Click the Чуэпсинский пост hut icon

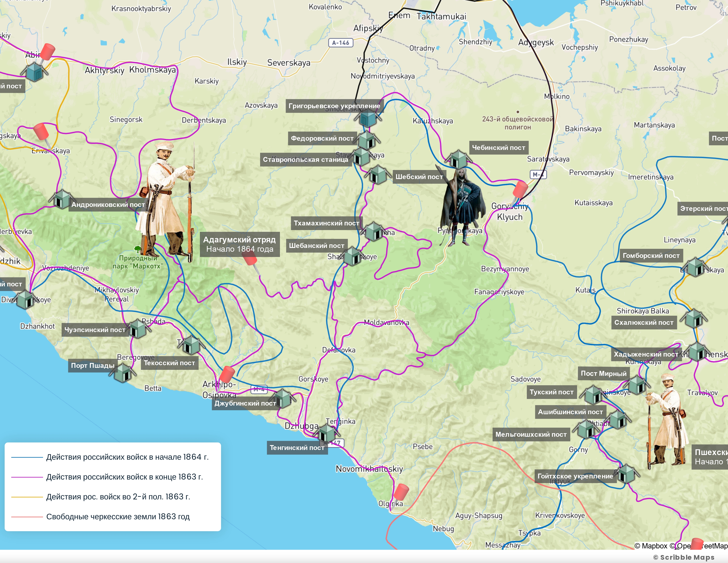coord(138,329)
